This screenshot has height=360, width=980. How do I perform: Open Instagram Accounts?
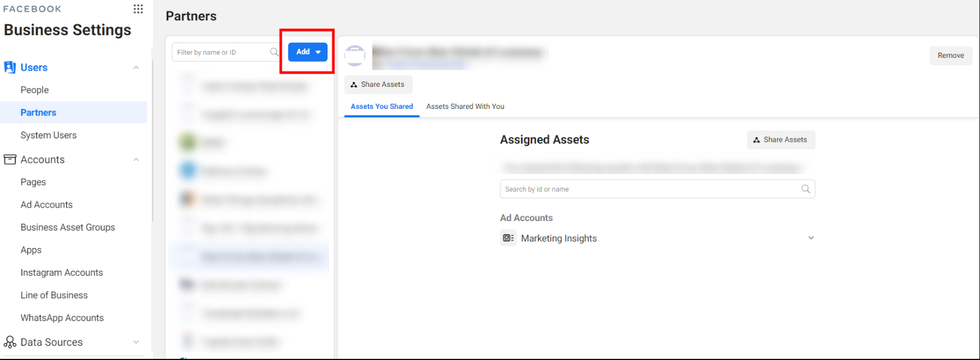point(62,273)
